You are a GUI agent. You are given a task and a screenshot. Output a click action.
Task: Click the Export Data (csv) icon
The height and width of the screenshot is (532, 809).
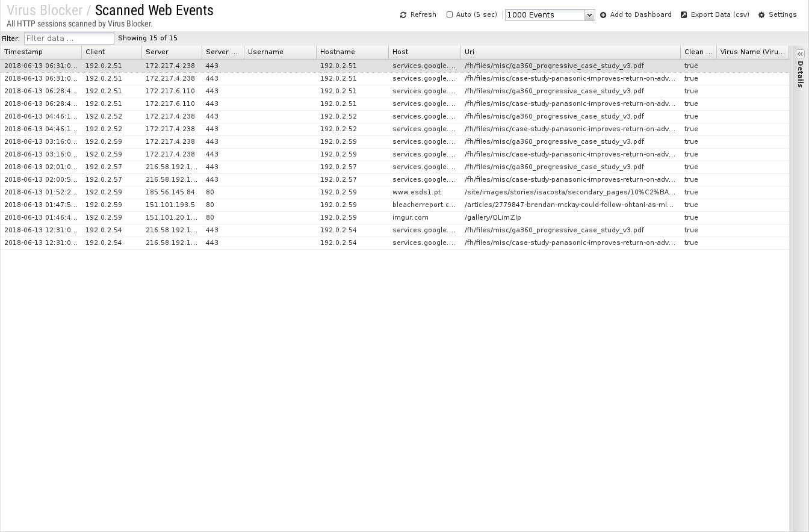684,15
